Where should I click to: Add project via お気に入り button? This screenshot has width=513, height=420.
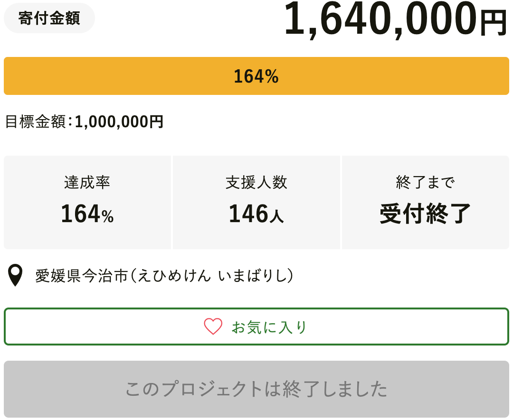pyautogui.click(x=256, y=327)
